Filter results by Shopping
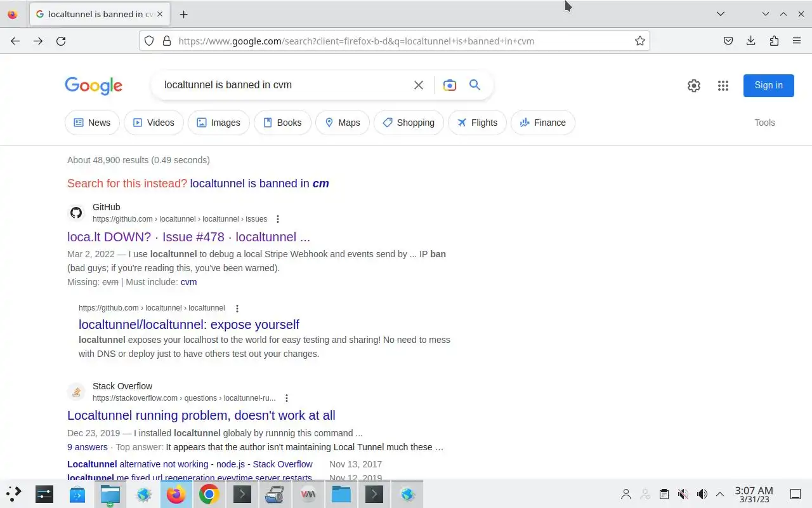This screenshot has height=508, width=812. pyautogui.click(x=409, y=123)
